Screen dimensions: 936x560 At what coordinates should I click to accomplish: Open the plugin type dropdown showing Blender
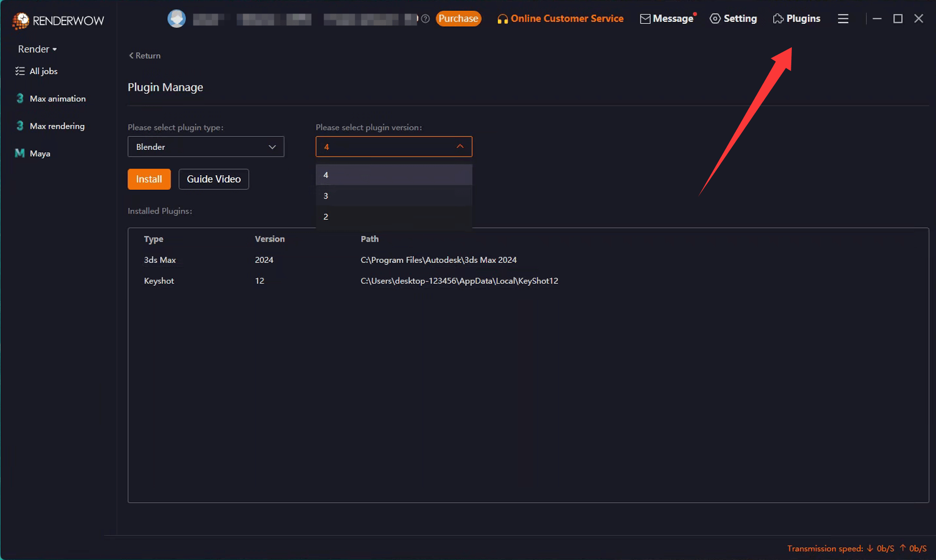click(x=205, y=147)
